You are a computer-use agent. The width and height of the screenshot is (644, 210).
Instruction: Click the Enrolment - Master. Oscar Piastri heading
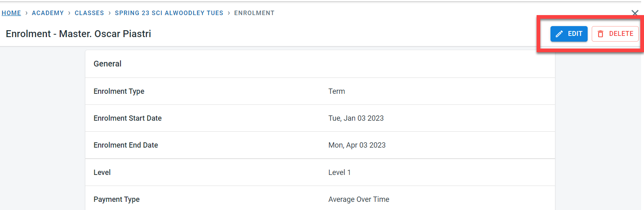tap(78, 34)
